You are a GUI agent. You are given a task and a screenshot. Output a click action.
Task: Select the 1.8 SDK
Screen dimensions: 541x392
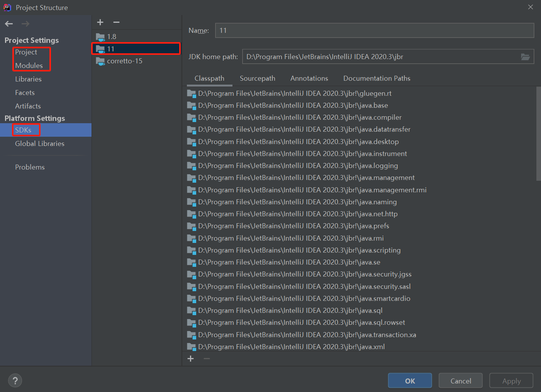136,37
